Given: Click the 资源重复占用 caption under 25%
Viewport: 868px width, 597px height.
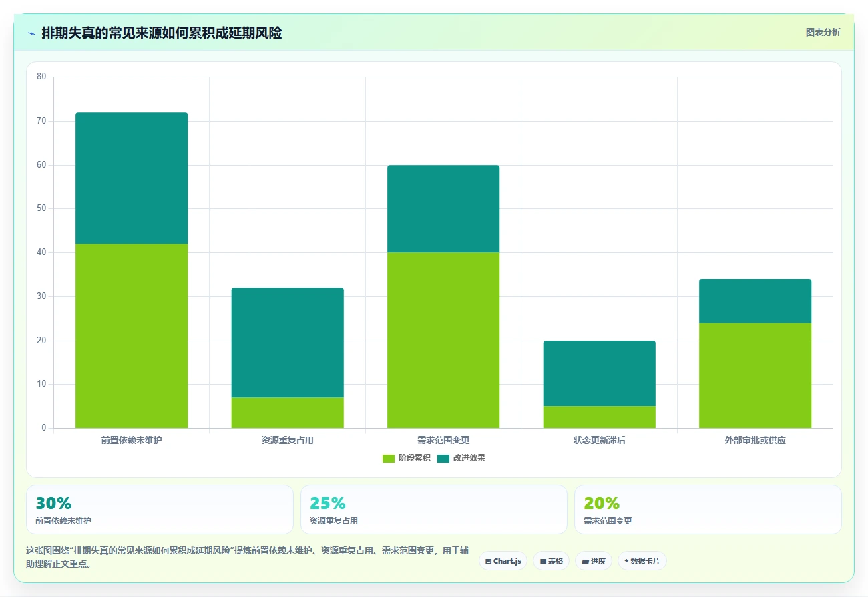Looking at the screenshot, I should [x=334, y=521].
